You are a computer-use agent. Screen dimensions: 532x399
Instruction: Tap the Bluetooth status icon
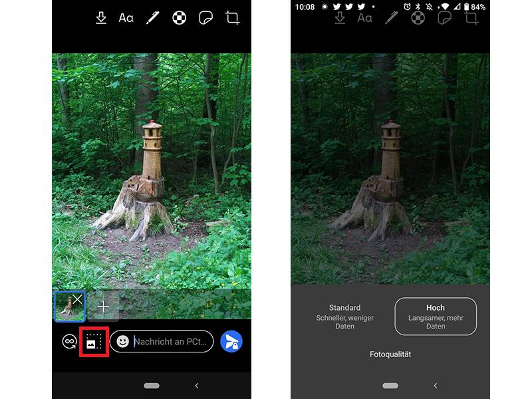[x=418, y=7]
